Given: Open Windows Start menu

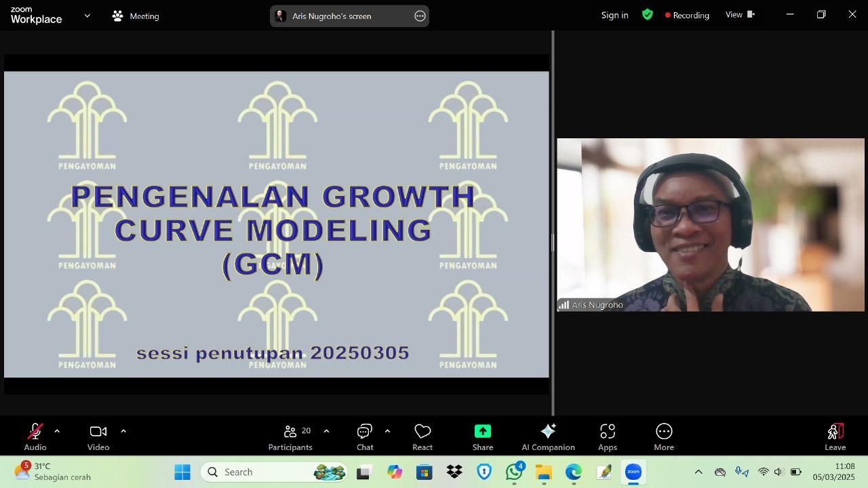Looking at the screenshot, I should click(182, 472).
